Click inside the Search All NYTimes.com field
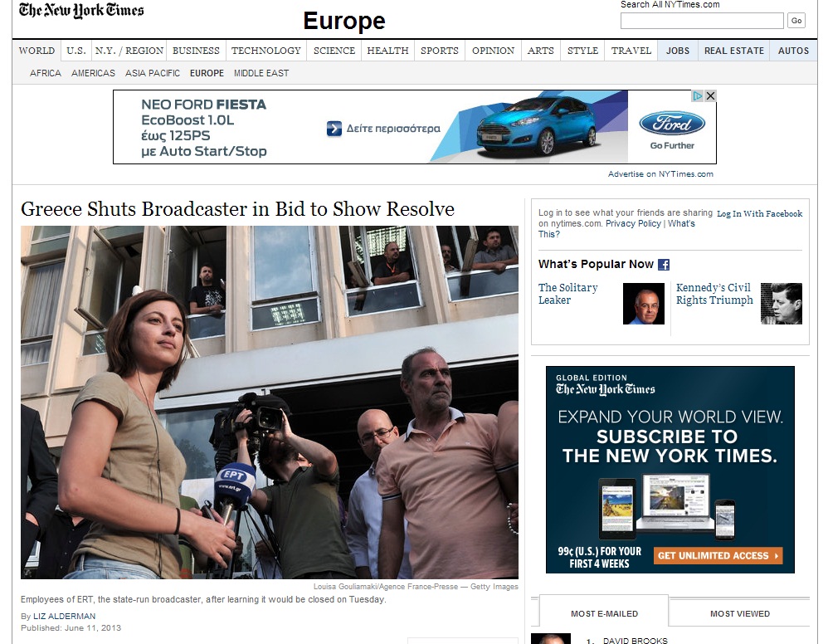This screenshot has width=828, height=644. [702, 21]
